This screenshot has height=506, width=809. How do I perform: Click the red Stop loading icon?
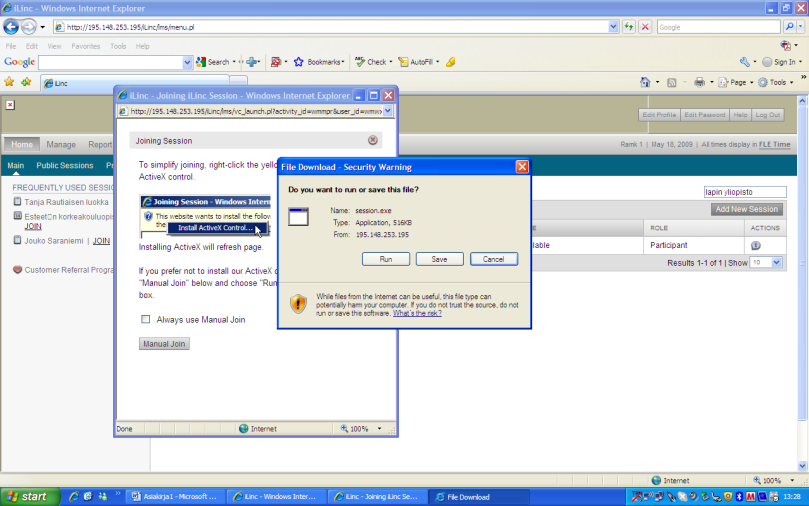coord(645,27)
